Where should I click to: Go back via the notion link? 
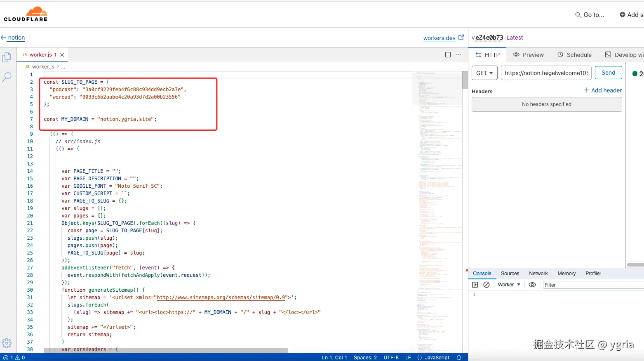(x=16, y=38)
